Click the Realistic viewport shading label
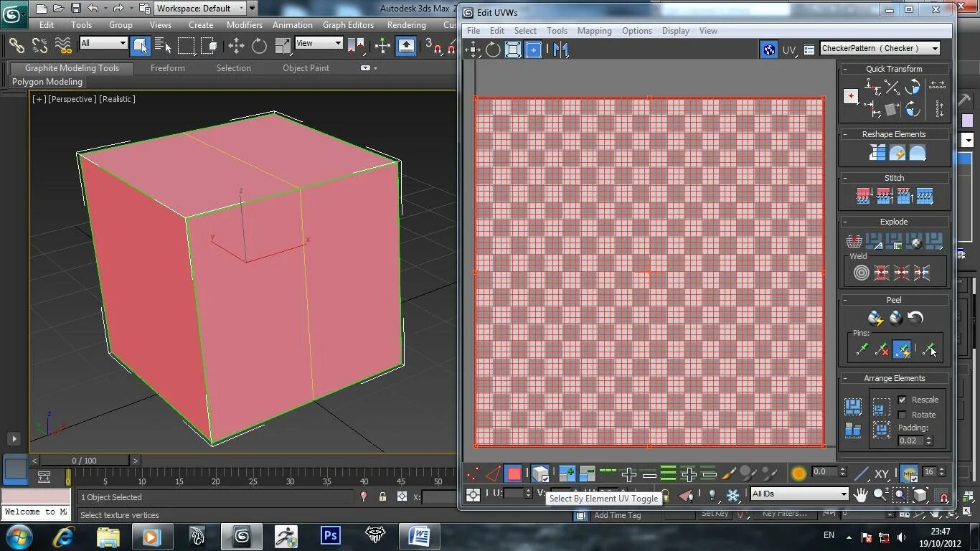 tap(117, 99)
